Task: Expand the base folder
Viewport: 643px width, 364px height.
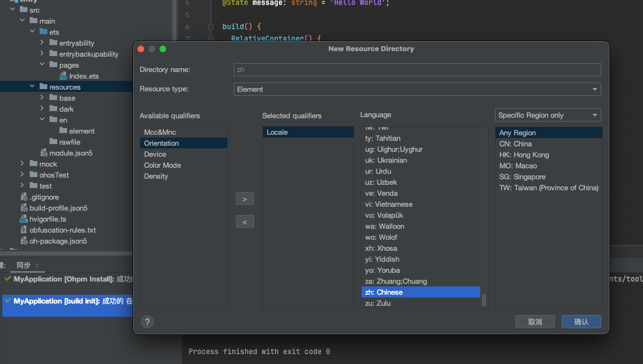Action: point(42,97)
